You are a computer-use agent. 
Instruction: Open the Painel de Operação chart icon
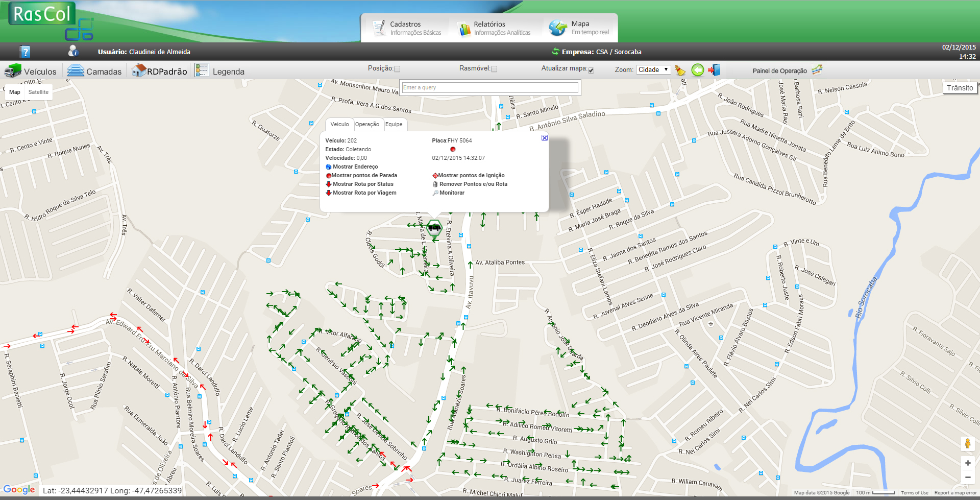tap(817, 70)
